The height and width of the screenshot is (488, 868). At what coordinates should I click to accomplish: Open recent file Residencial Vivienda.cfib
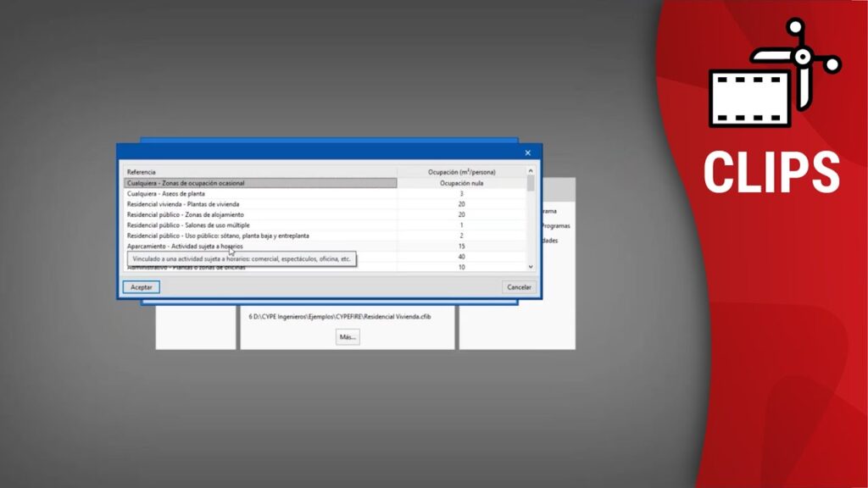(x=340, y=316)
